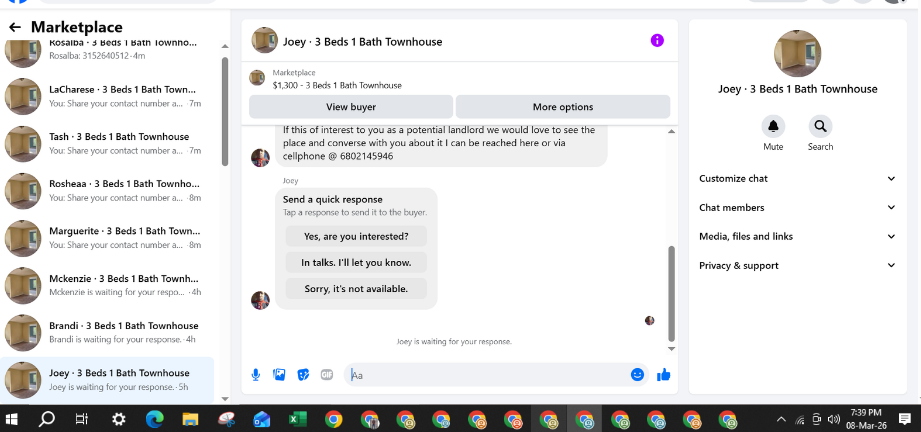The image size is (921, 432).
Task: Open the Brandi conversation
Action: [x=107, y=333]
